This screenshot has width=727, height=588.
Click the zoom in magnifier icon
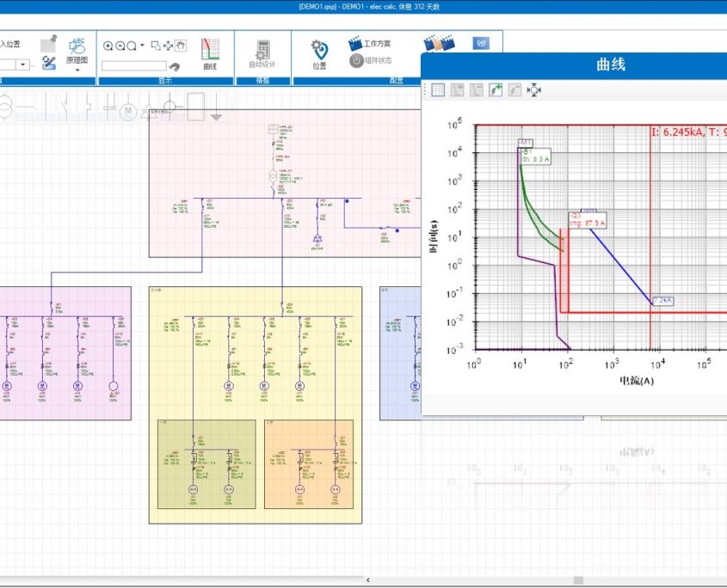[x=108, y=46]
